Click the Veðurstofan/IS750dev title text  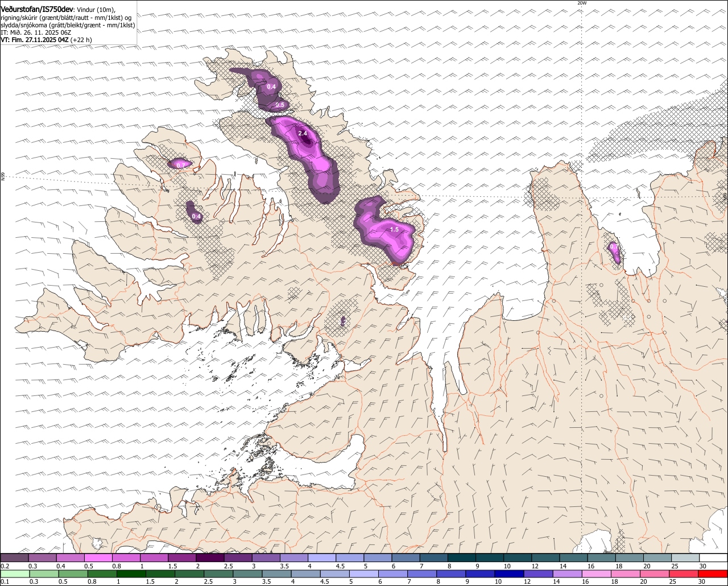pyautogui.click(x=37, y=10)
